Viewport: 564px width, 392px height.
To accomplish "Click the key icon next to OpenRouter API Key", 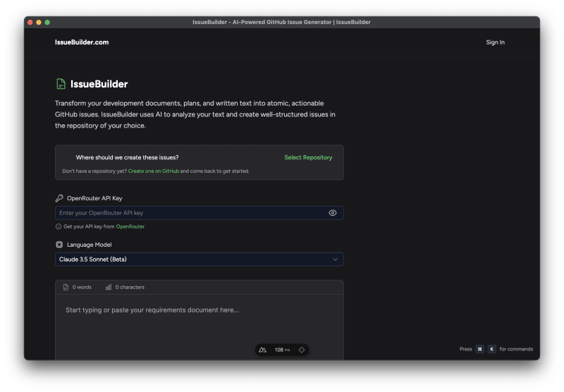I will pyautogui.click(x=59, y=198).
